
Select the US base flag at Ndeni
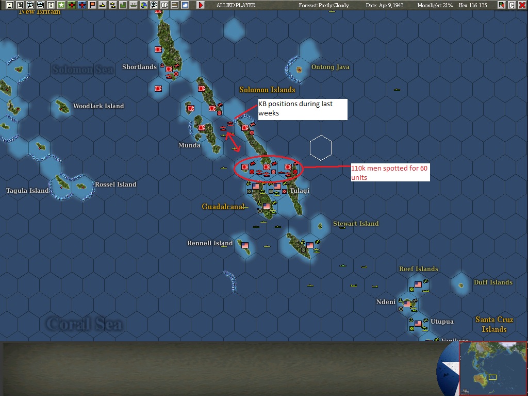tap(407, 304)
